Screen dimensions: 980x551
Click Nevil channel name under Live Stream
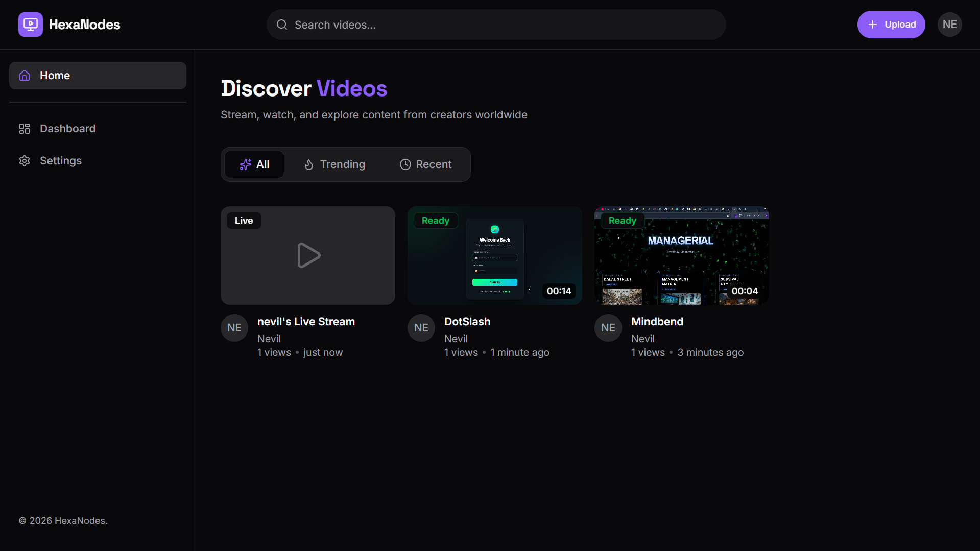click(269, 339)
